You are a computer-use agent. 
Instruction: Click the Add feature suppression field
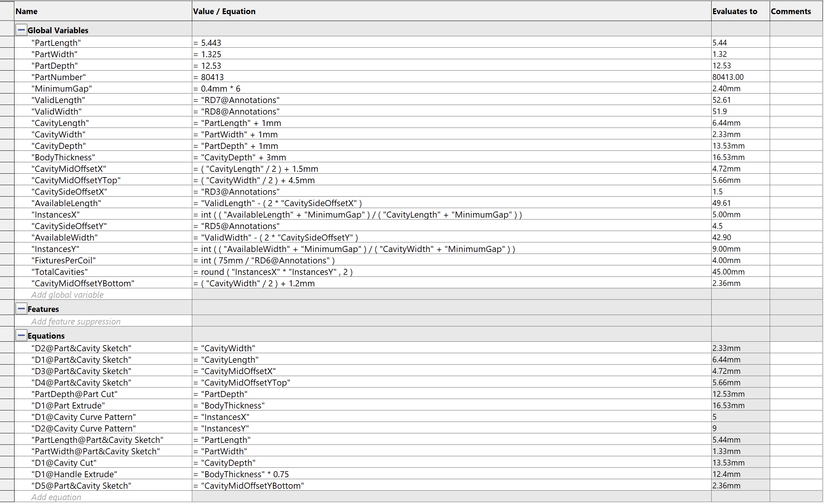[76, 321]
